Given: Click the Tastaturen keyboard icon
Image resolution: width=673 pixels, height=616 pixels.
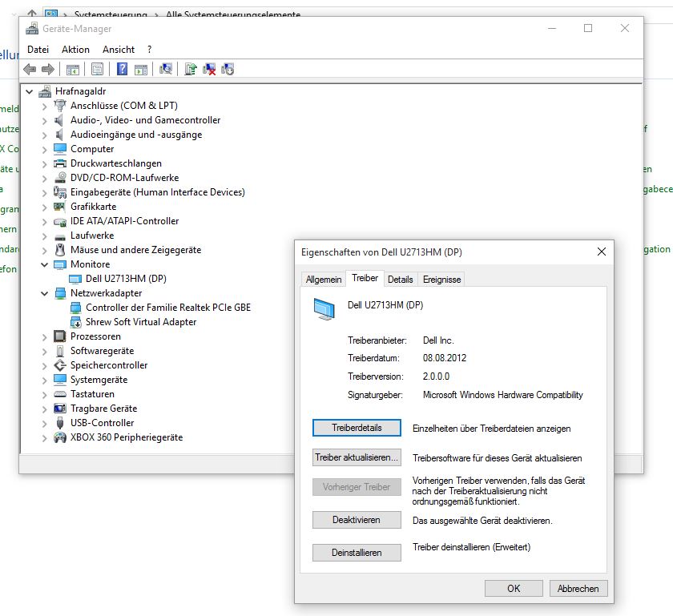Looking at the screenshot, I should pyautogui.click(x=59, y=394).
